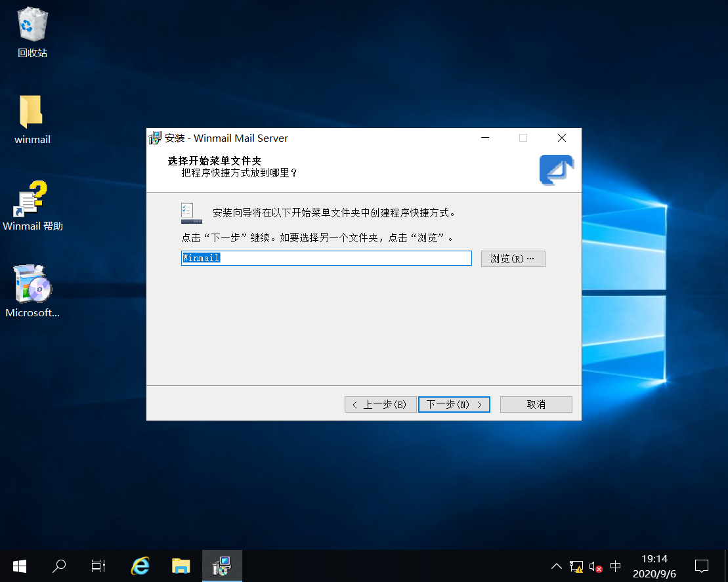Click the start menu folder illustration icon
728x582 pixels.
tap(191, 213)
